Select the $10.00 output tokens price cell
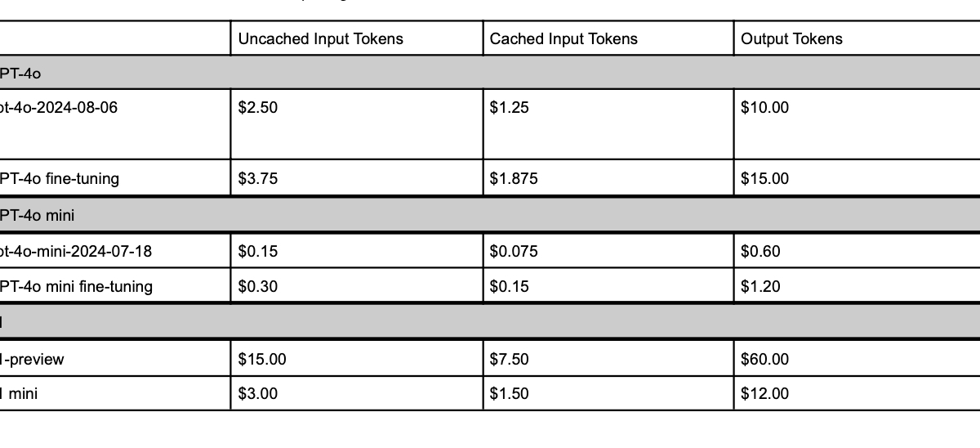980x448 pixels. pos(765,107)
